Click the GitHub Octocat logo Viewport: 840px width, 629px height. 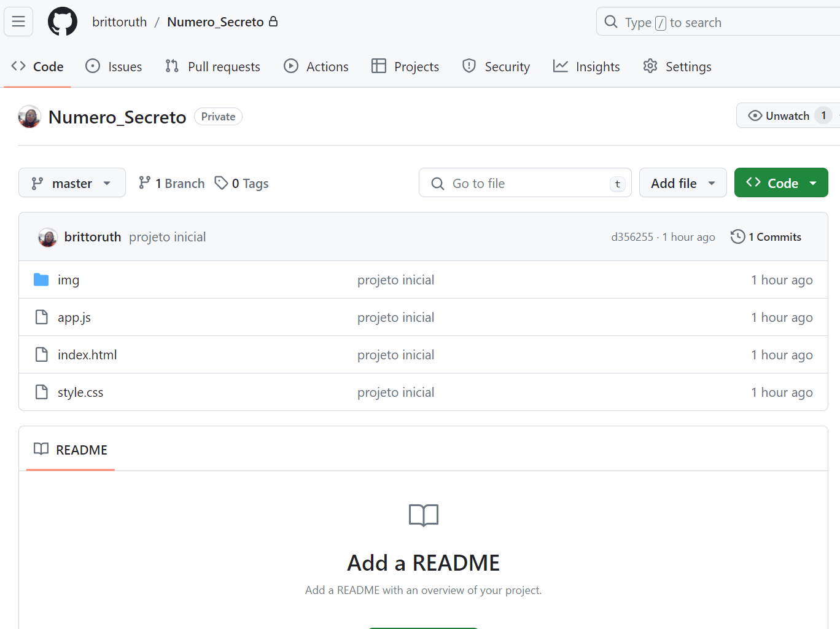(x=63, y=21)
